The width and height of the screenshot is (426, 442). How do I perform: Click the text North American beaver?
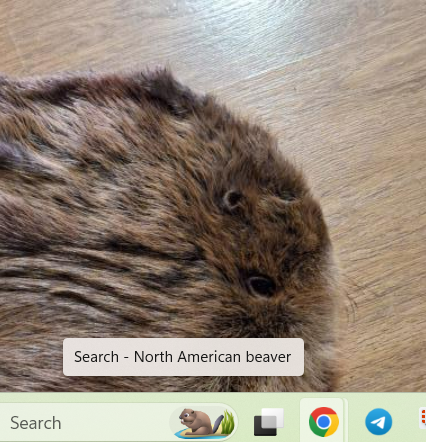213,357
